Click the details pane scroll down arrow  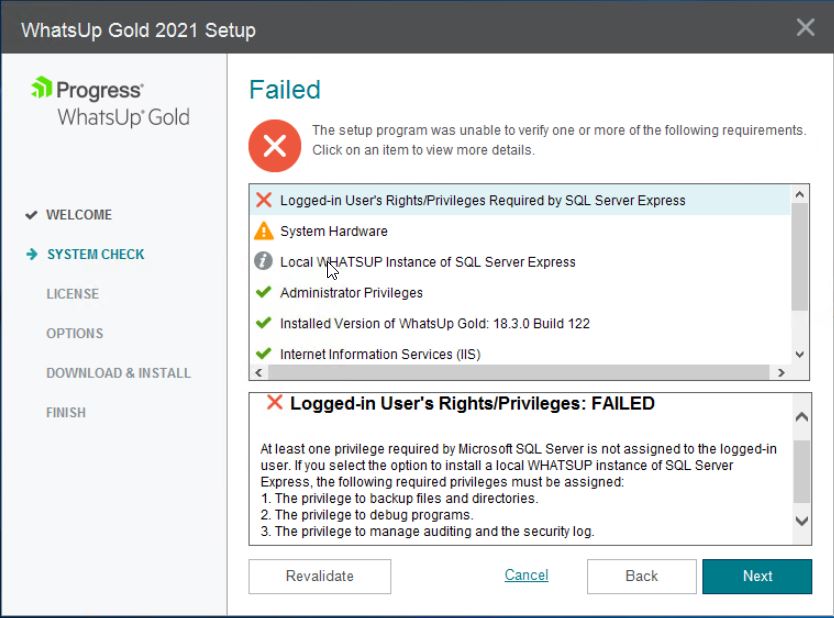click(802, 521)
